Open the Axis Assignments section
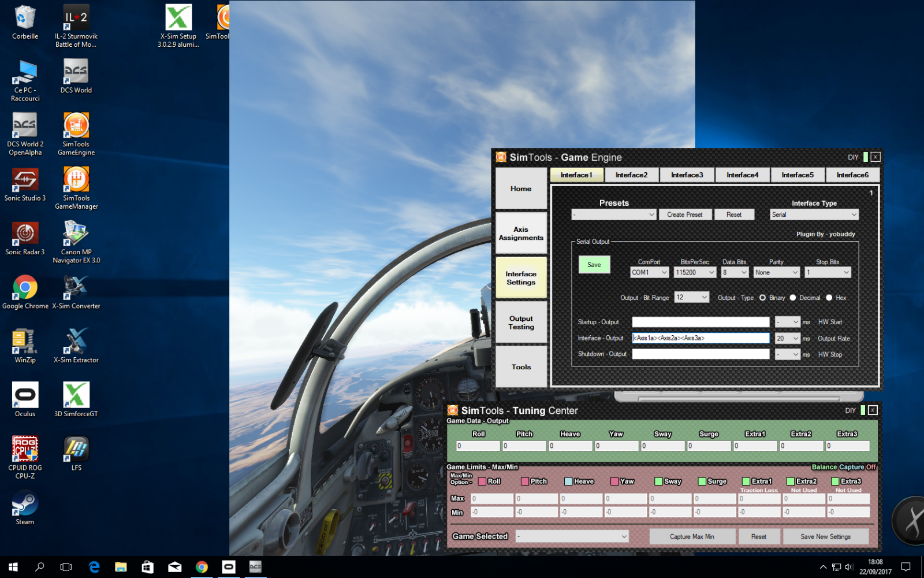The image size is (924, 578). [521, 234]
